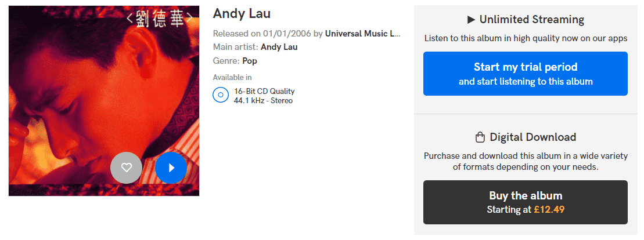Open the Universal Music label link
644x240 pixels.
coord(362,34)
